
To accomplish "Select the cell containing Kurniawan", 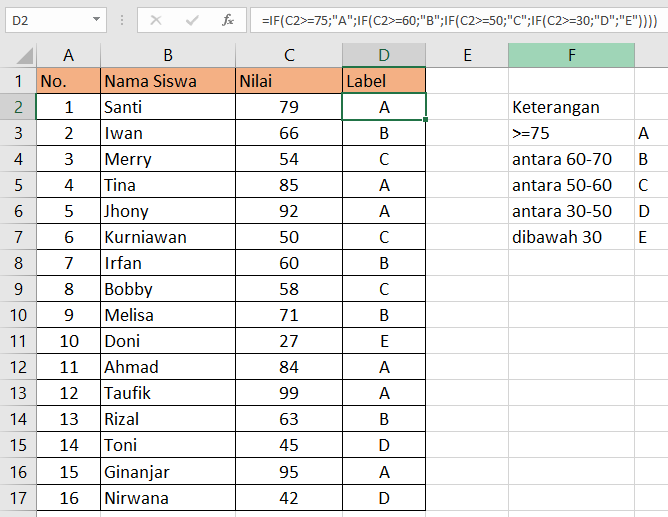I will click(x=167, y=237).
